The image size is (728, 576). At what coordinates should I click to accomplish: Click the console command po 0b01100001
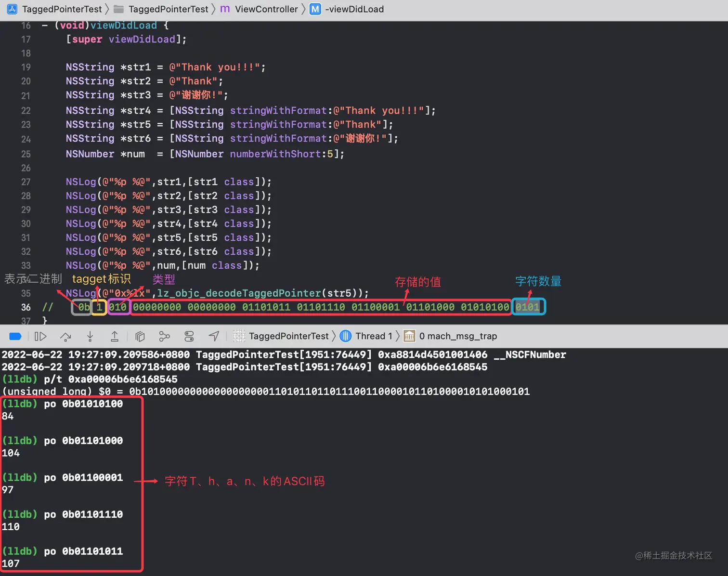click(83, 478)
